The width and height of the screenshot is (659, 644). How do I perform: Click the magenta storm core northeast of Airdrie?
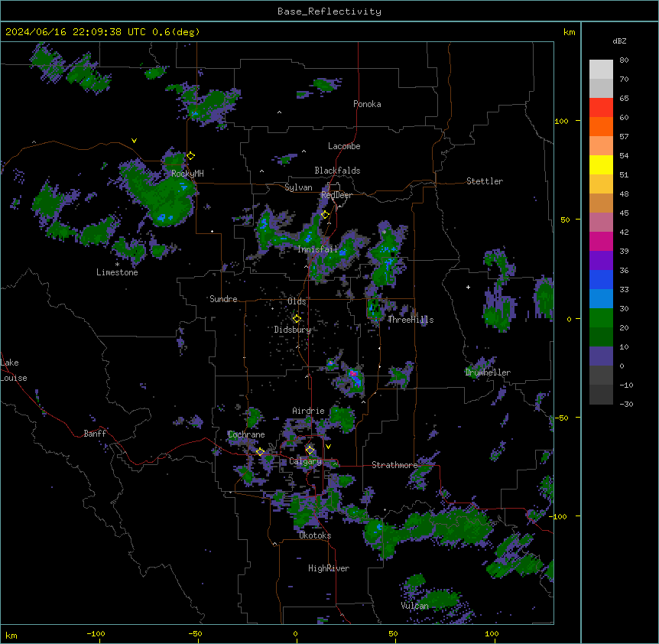point(353,373)
